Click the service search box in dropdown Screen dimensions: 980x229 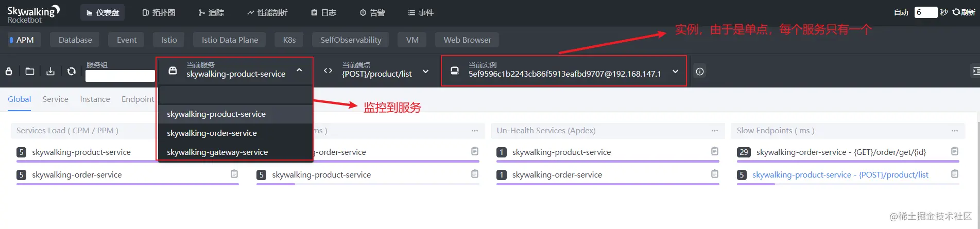tap(235, 95)
